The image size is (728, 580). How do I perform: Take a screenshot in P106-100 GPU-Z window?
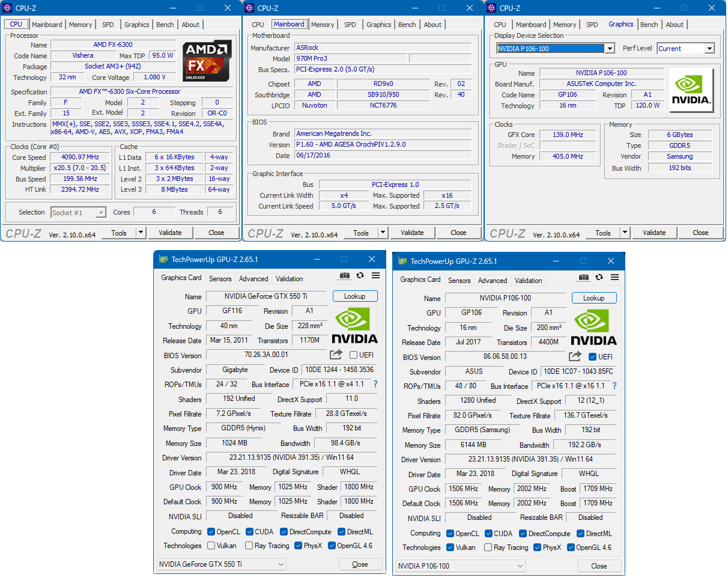coord(584,277)
